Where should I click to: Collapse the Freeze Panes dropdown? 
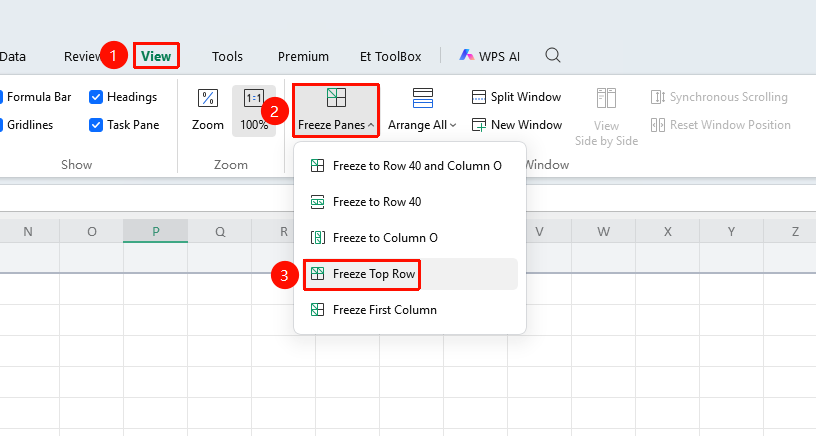pyautogui.click(x=336, y=110)
